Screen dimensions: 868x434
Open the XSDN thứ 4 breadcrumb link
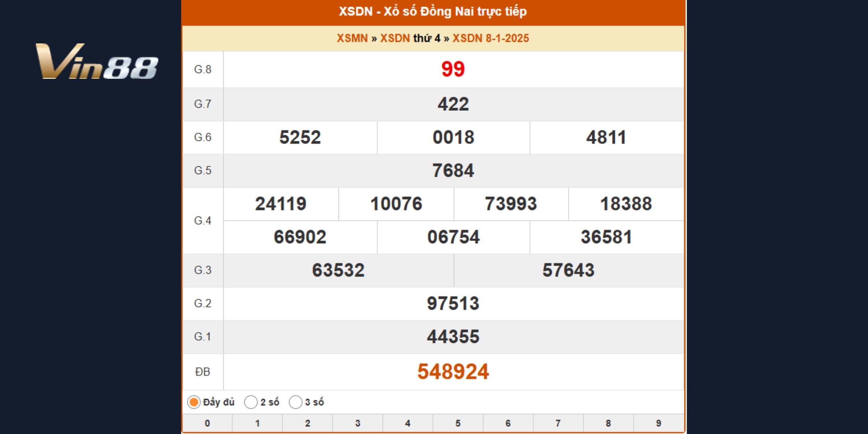click(x=410, y=38)
